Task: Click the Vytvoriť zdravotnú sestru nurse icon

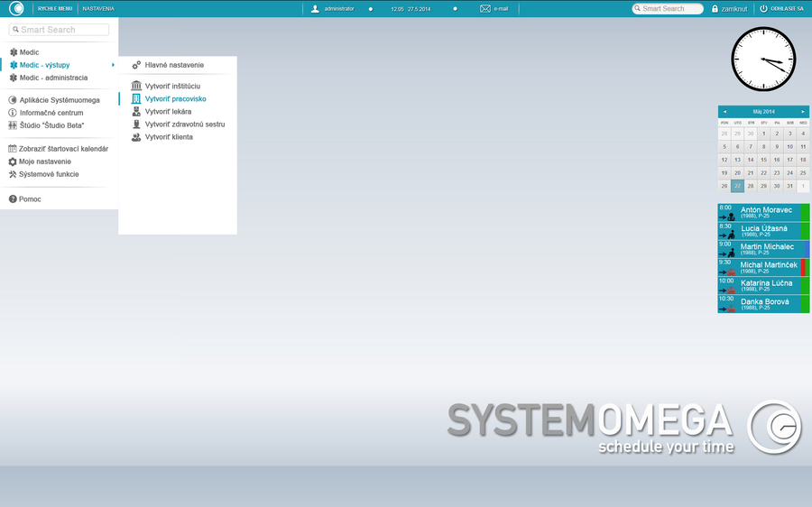Action: click(136, 124)
